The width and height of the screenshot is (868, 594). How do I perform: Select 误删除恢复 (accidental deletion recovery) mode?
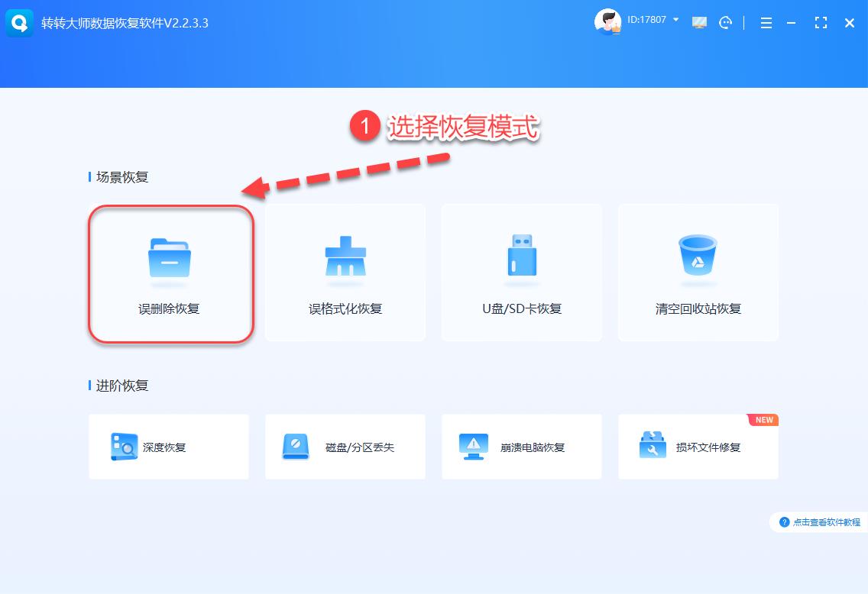point(169,273)
